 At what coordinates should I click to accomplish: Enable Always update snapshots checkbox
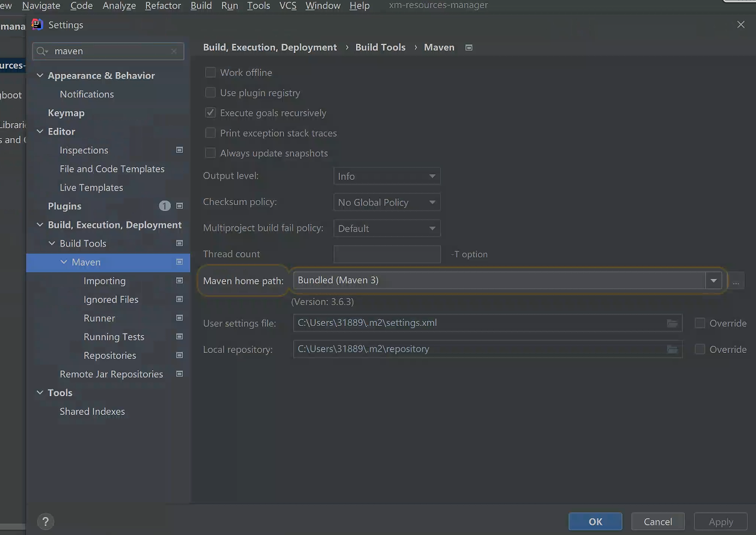(211, 153)
